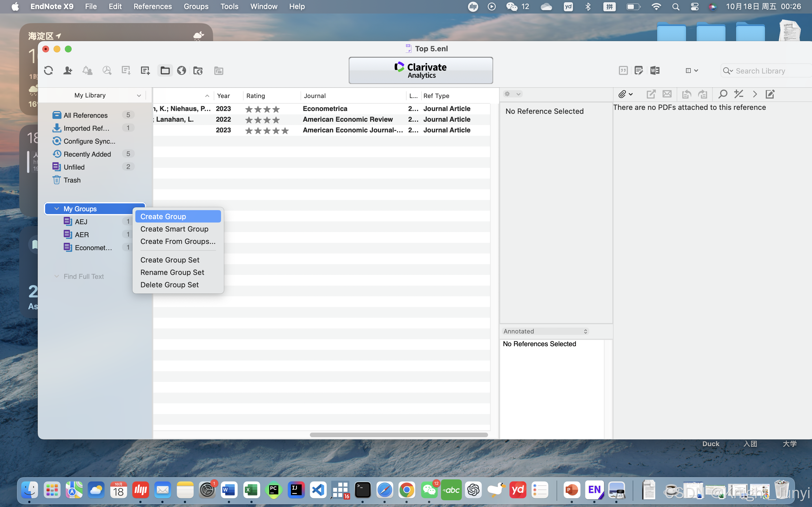Collapse the My Groups group set
The image size is (812, 507).
click(57, 208)
